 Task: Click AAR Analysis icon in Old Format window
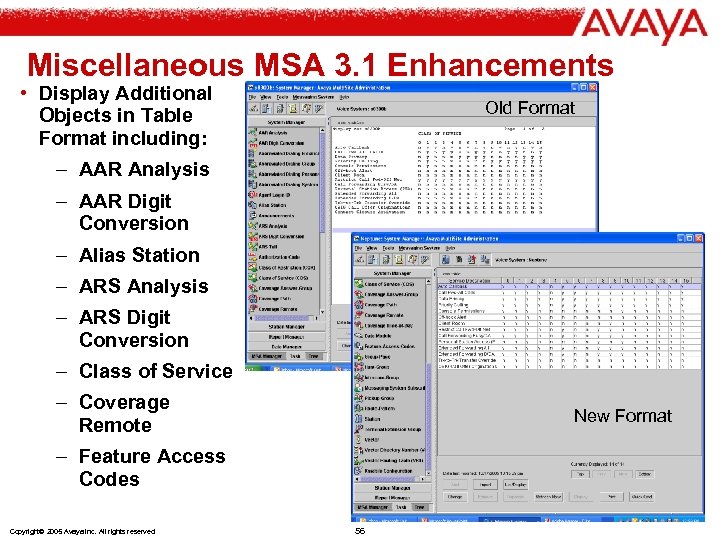tap(253, 133)
